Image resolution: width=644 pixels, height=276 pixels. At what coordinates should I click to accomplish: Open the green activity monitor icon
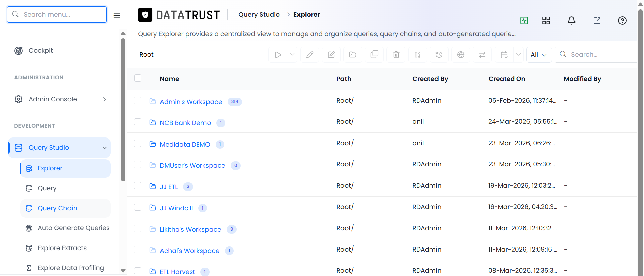coord(524,20)
